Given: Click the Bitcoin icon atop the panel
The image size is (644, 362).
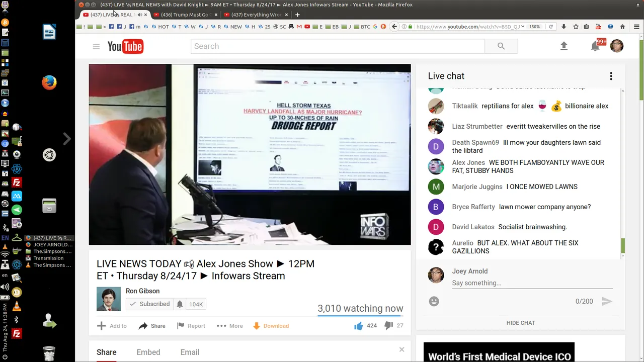Looking at the screenshot, I should pyautogui.click(x=5, y=23).
